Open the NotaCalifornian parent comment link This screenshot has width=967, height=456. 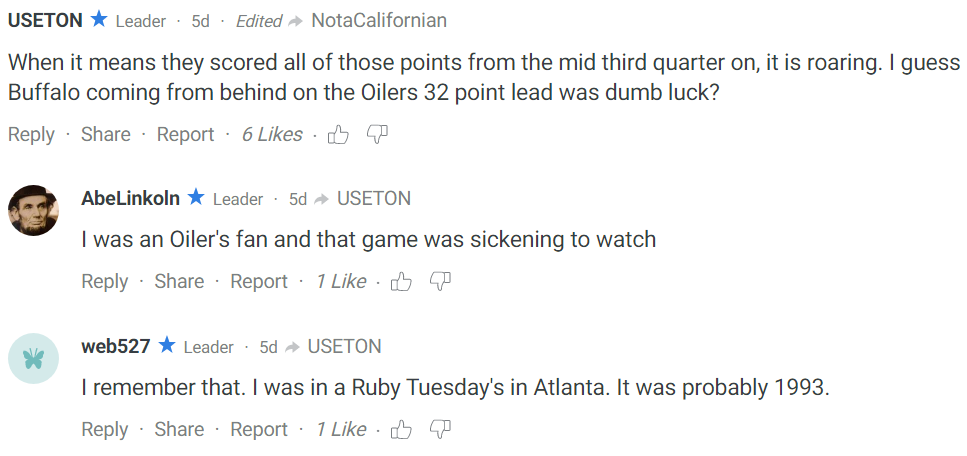point(379,20)
